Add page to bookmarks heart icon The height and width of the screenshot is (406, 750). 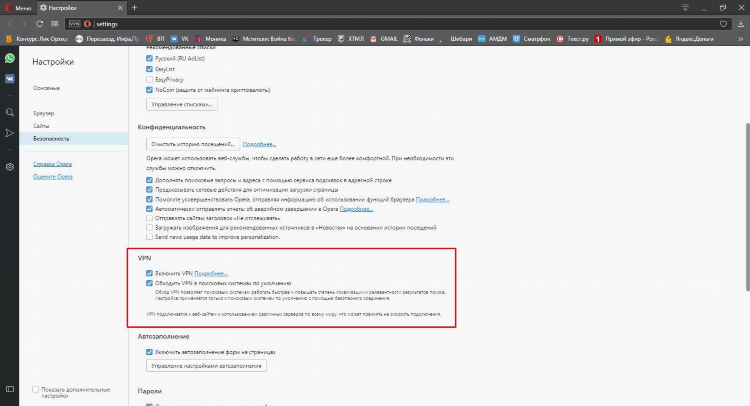(x=723, y=24)
